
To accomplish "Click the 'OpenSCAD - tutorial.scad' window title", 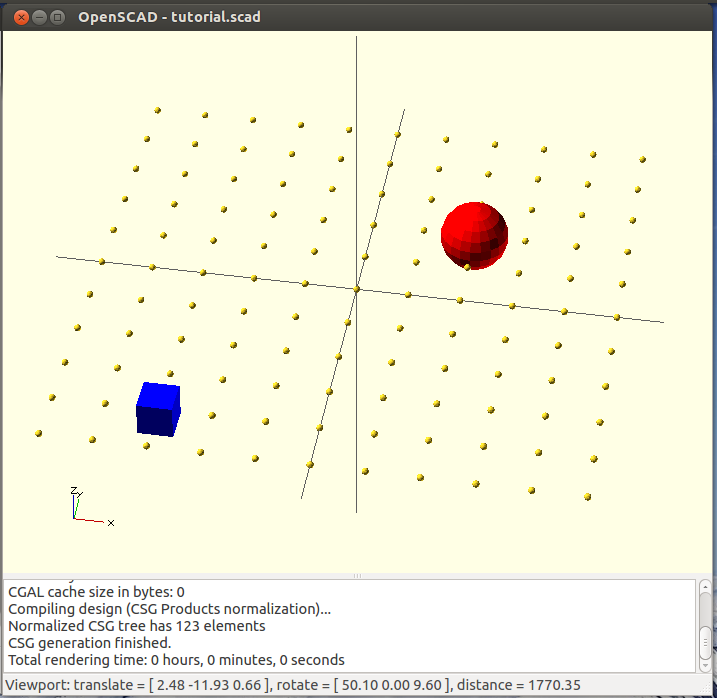I will (169, 17).
